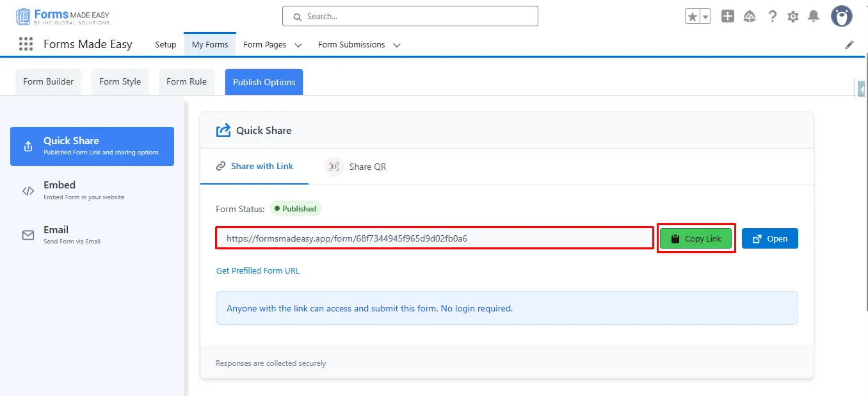Click the Favorites star icon

click(x=693, y=17)
